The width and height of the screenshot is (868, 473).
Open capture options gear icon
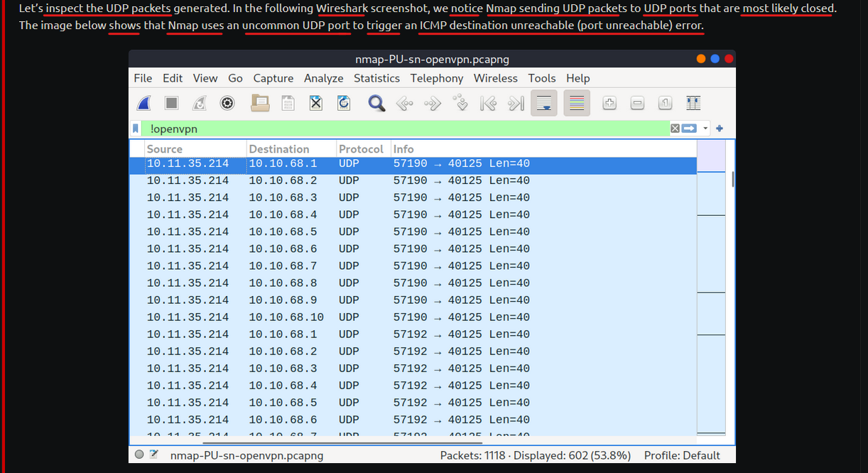(x=227, y=104)
